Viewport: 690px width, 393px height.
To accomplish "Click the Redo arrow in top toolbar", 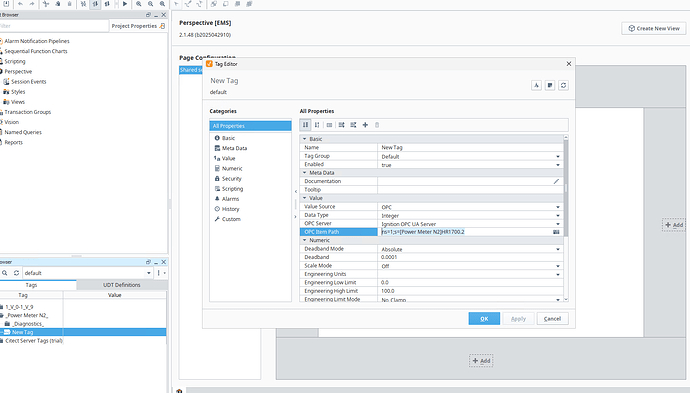I will tap(32, 4).
